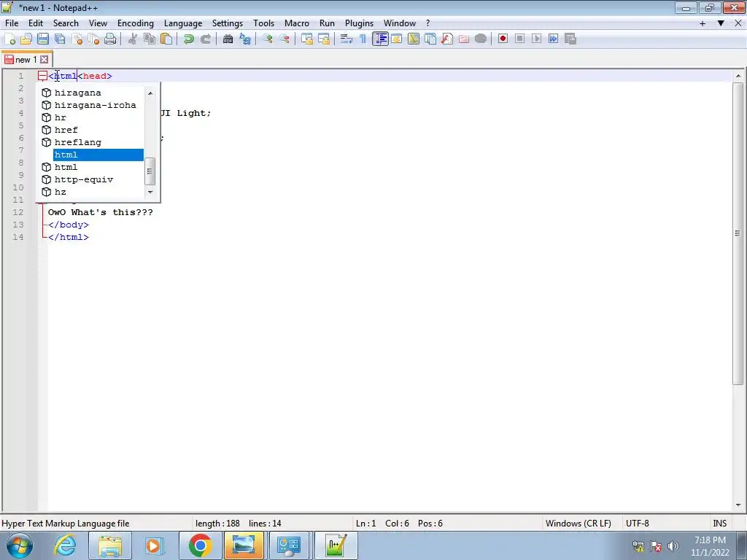
Task: Click the Close document toolbar icon
Action: tap(77, 39)
